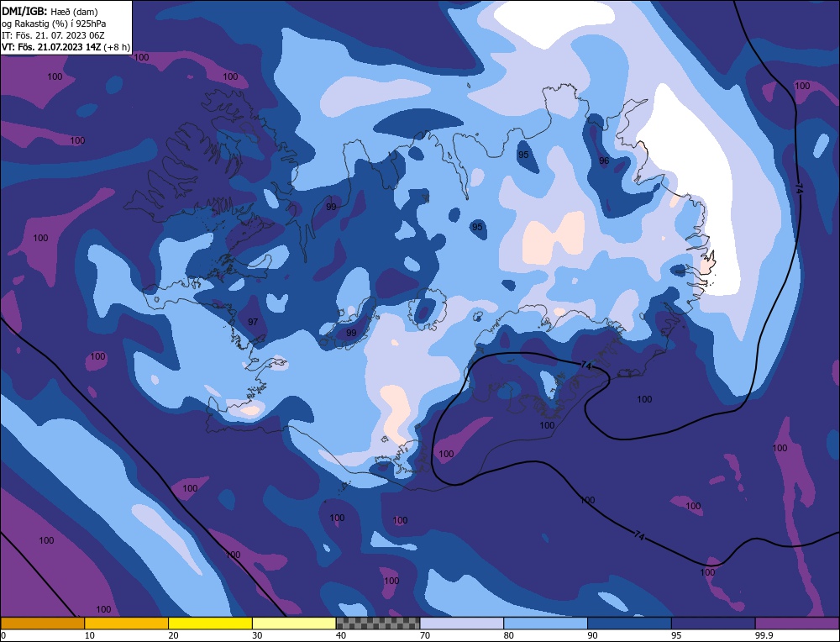Click the light blue 80–90 legend swatch
This screenshot has height=642, width=840.
545,624
